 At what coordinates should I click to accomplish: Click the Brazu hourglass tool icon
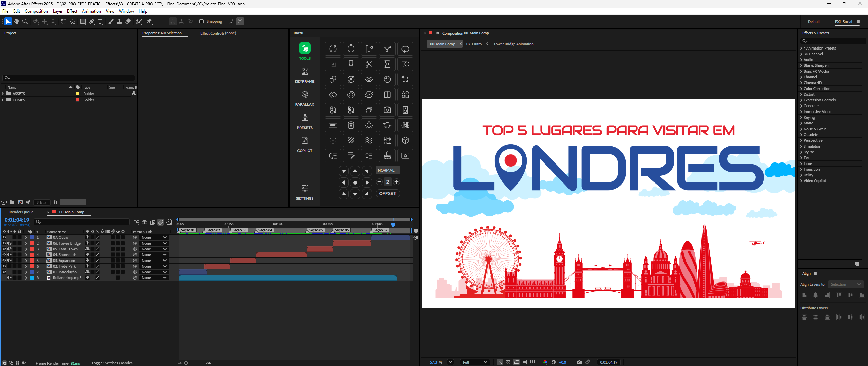[387, 64]
